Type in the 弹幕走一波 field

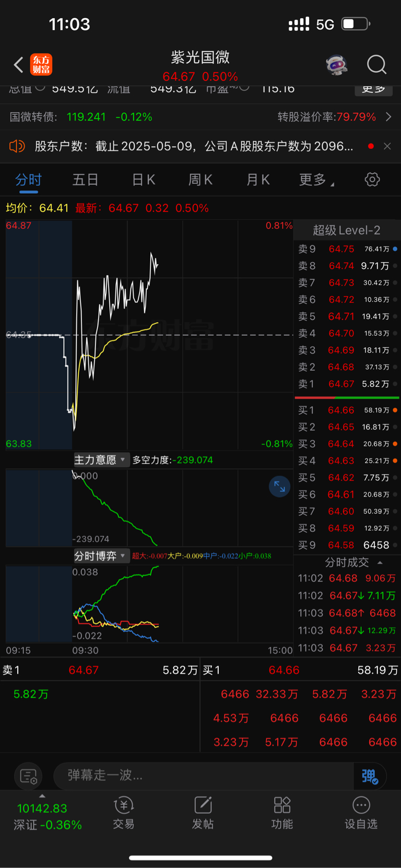pos(204,776)
